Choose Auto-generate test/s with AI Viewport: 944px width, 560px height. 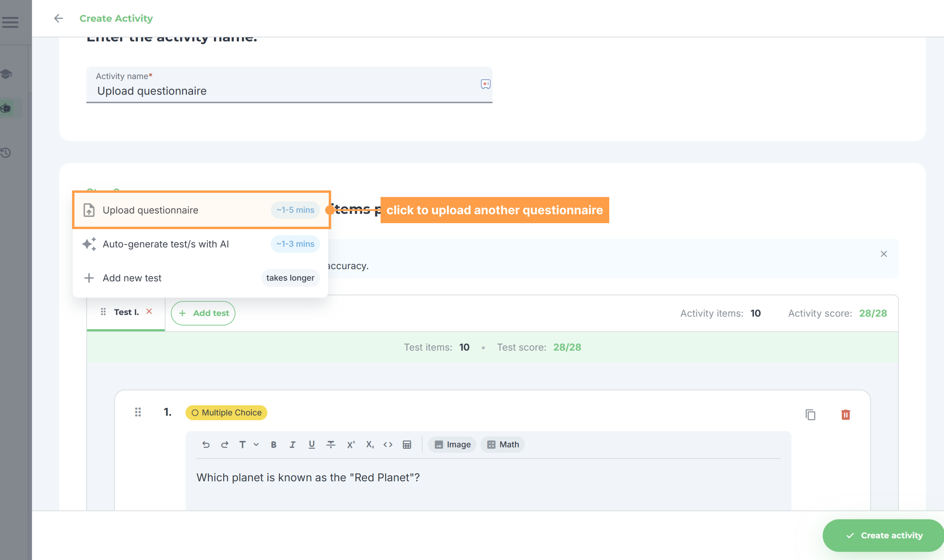[x=200, y=244]
